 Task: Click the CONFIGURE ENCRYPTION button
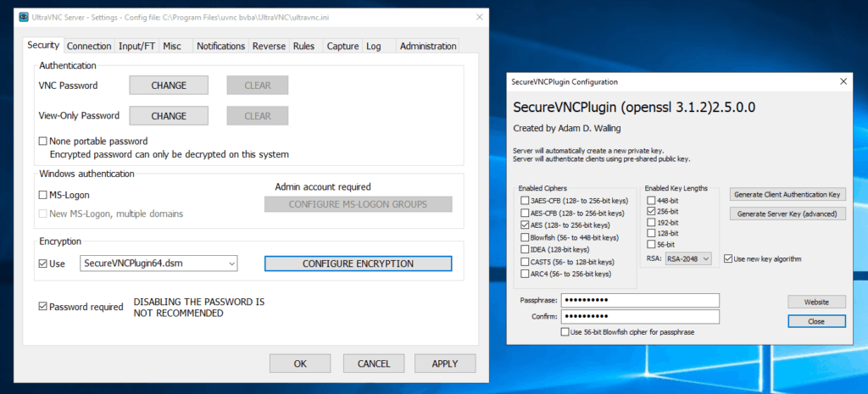click(359, 264)
